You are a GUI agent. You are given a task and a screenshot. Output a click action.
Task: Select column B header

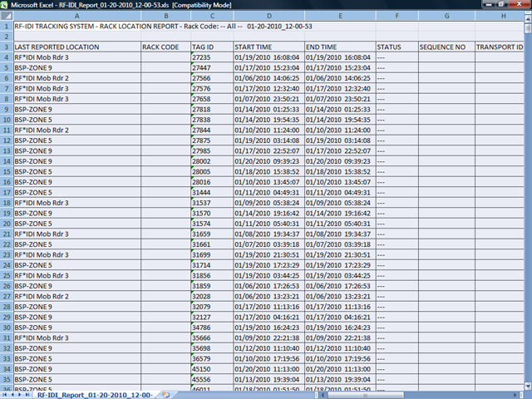point(166,16)
